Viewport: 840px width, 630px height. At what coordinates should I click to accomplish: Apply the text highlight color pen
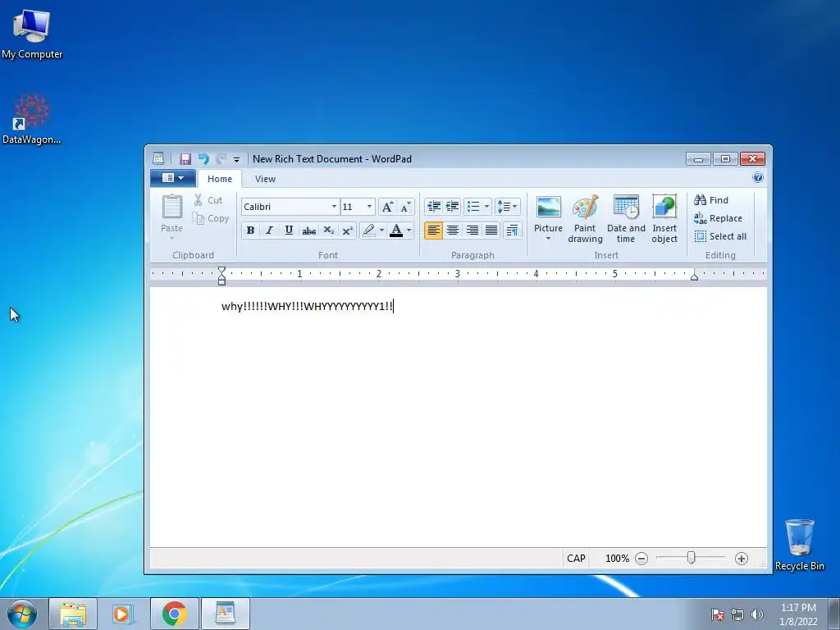point(368,231)
